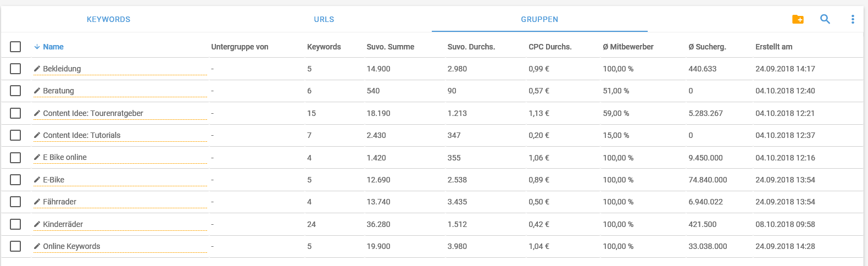Edit the E-Bike group name via pencil
This screenshot has height=266, width=868.
37,180
